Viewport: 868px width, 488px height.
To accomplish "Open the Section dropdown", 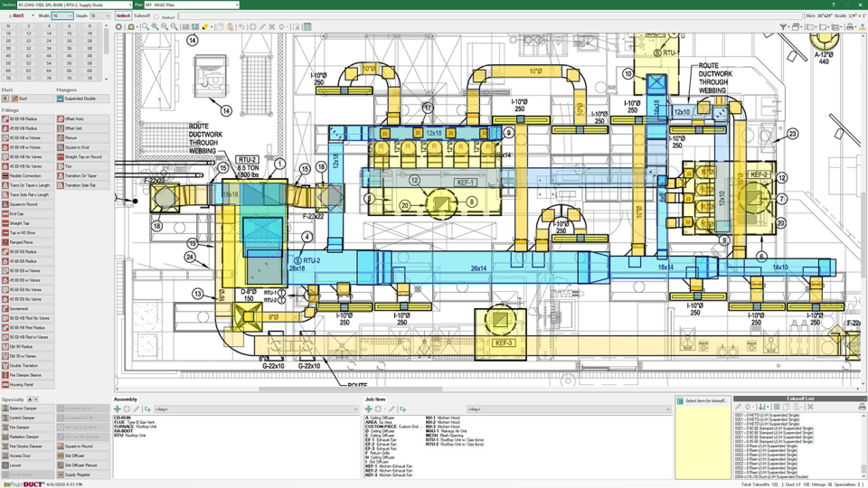I will click(x=130, y=5).
